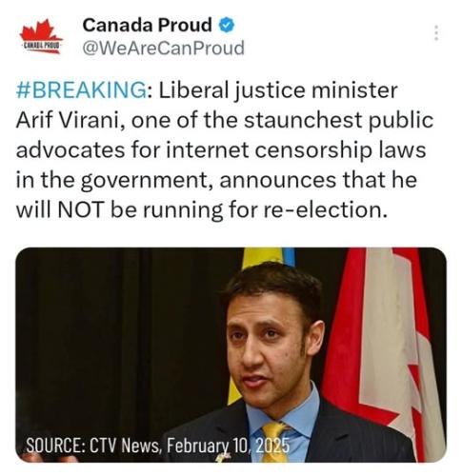This screenshot has height=476, width=462.
Task: Open the three-dot more options menu
Action: 436,32
